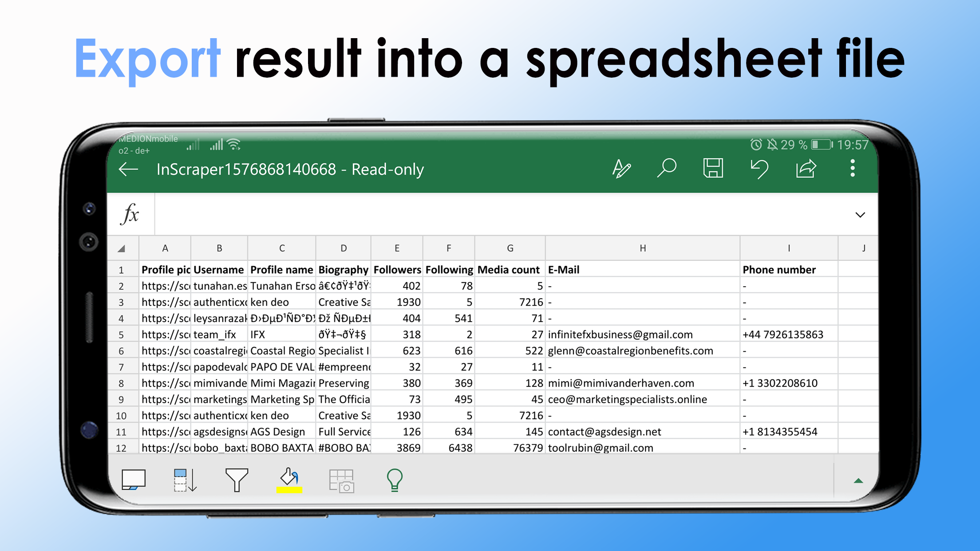980x551 pixels.
Task: Open the search magnifier icon
Action: click(x=667, y=169)
